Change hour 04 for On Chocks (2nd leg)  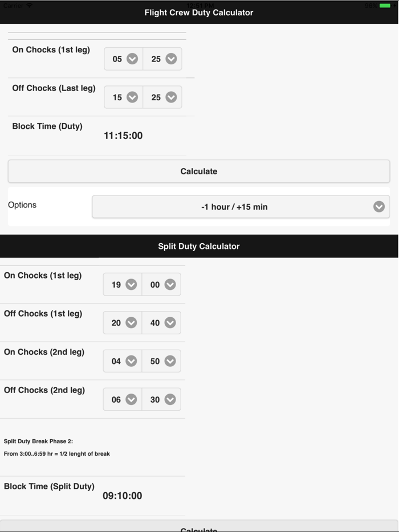coord(123,361)
